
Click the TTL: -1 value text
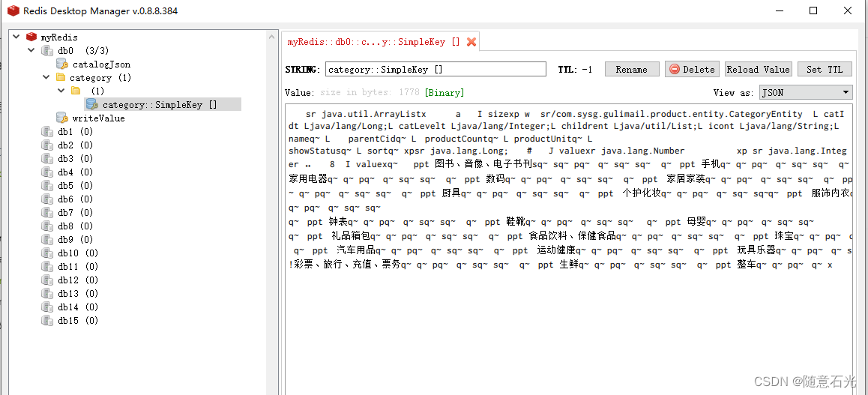point(576,69)
